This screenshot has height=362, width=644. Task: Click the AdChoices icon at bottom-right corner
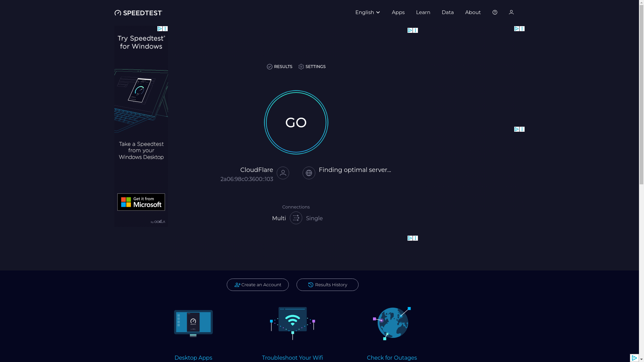pos(634,358)
